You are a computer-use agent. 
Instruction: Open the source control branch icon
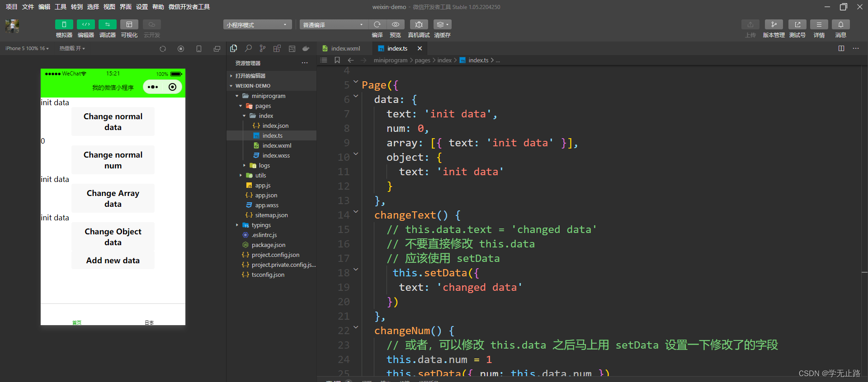coord(263,48)
